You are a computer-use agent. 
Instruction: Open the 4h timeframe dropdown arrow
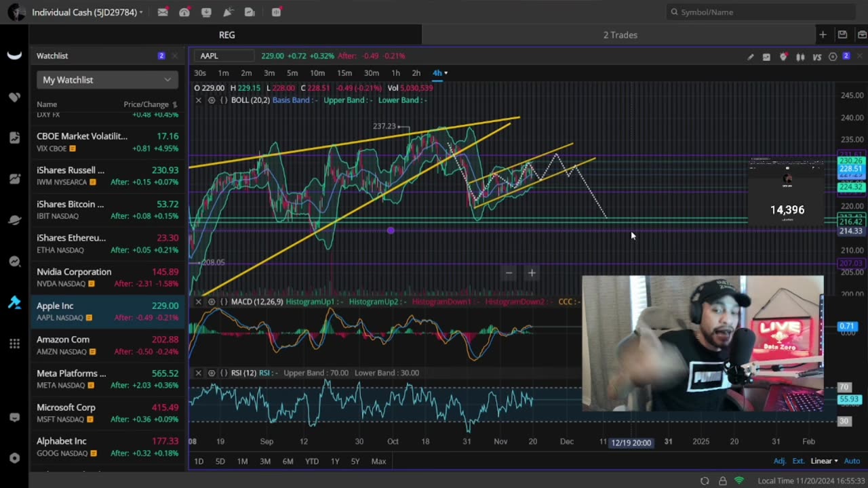(x=446, y=73)
